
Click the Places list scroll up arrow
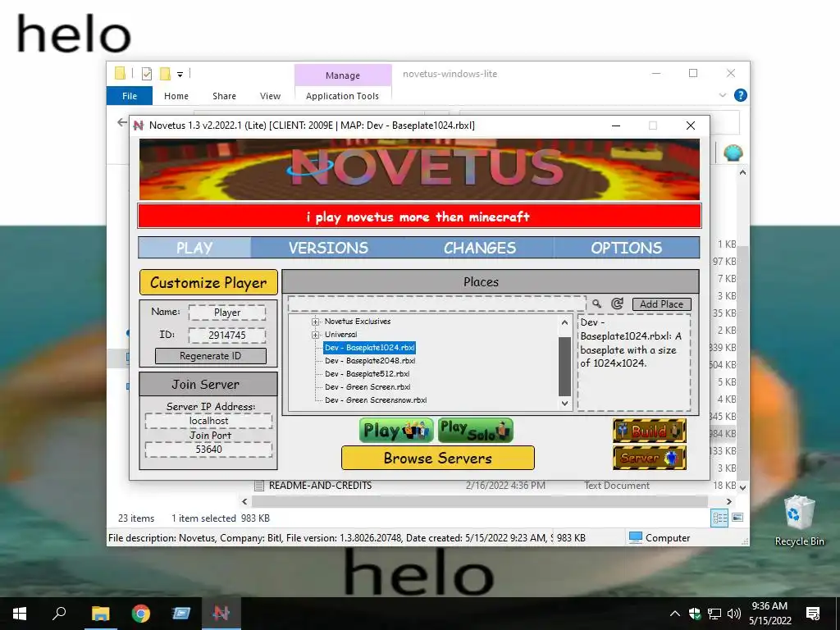564,322
